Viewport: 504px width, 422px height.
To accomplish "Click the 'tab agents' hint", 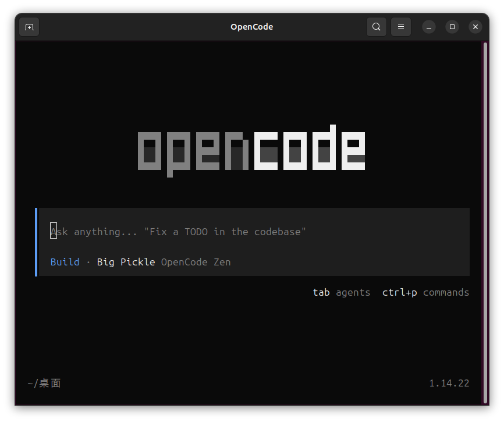I will (342, 292).
